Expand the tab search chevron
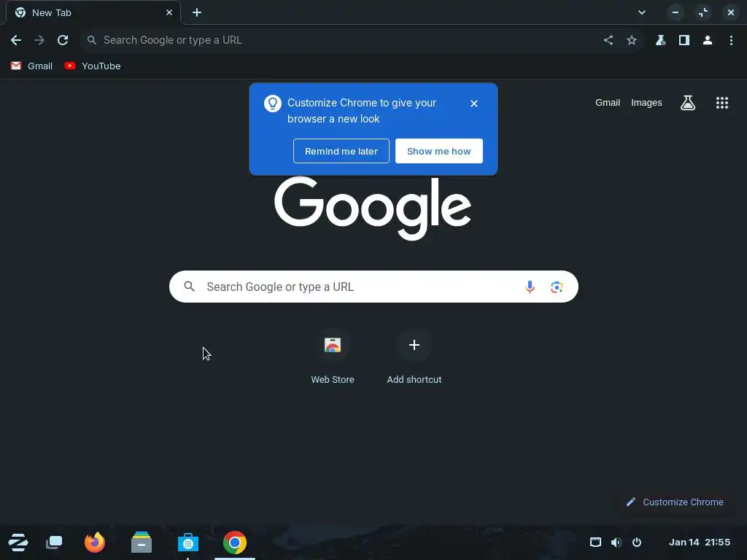Viewport: 747px width, 560px height. (642, 12)
